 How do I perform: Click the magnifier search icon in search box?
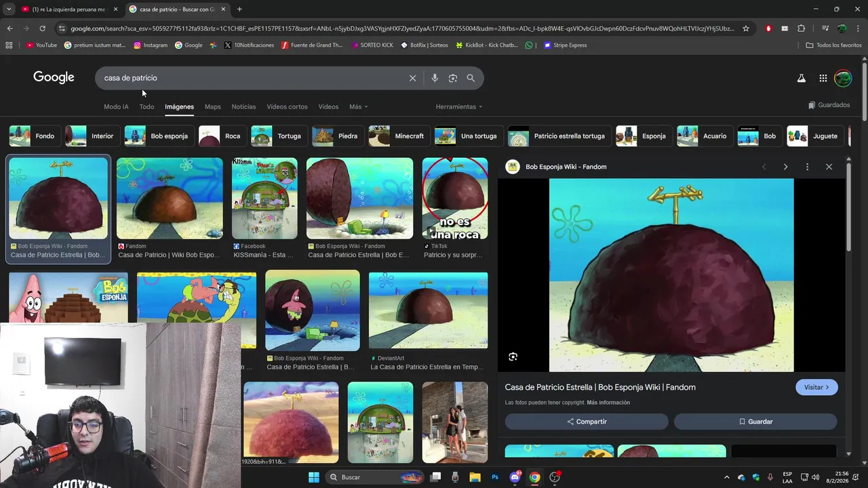tap(471, 78)
